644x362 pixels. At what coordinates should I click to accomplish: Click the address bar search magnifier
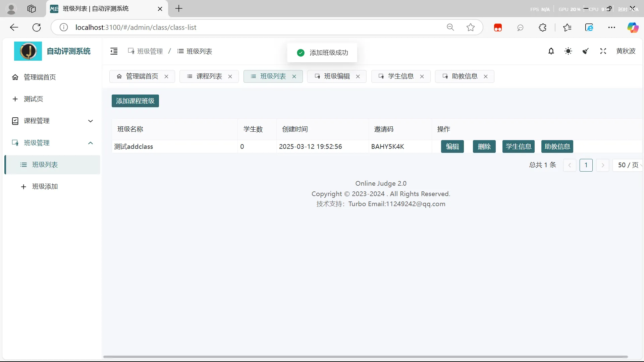coord(450,27)
